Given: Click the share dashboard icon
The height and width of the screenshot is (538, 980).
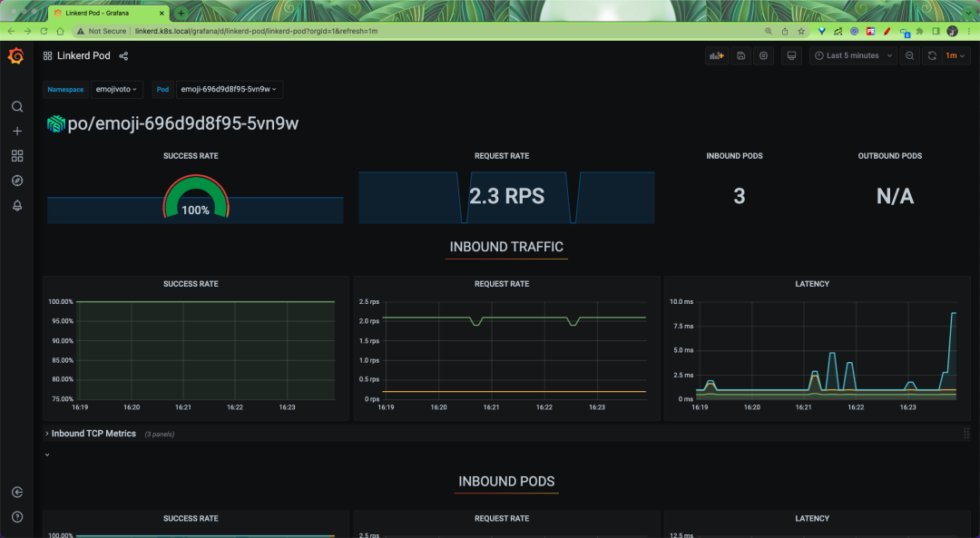Looking at the screenshot, I should tap(123, 56).
